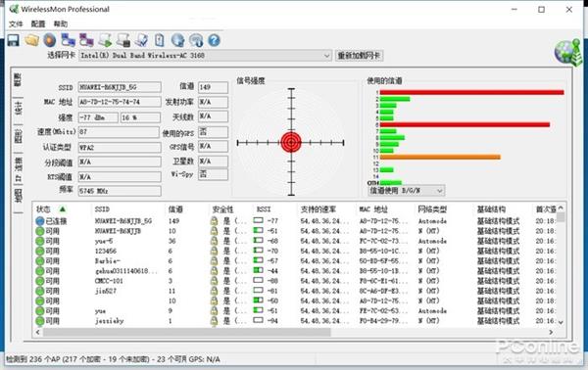Click the globe with cursor toolbar icon
The image size is (588, 370).
click(177, 40)
